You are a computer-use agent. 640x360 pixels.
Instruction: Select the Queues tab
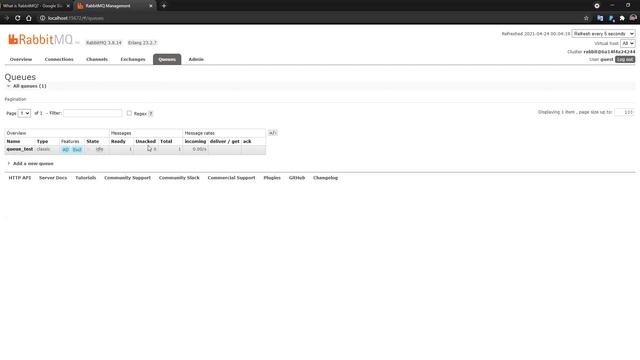point(167,59)
